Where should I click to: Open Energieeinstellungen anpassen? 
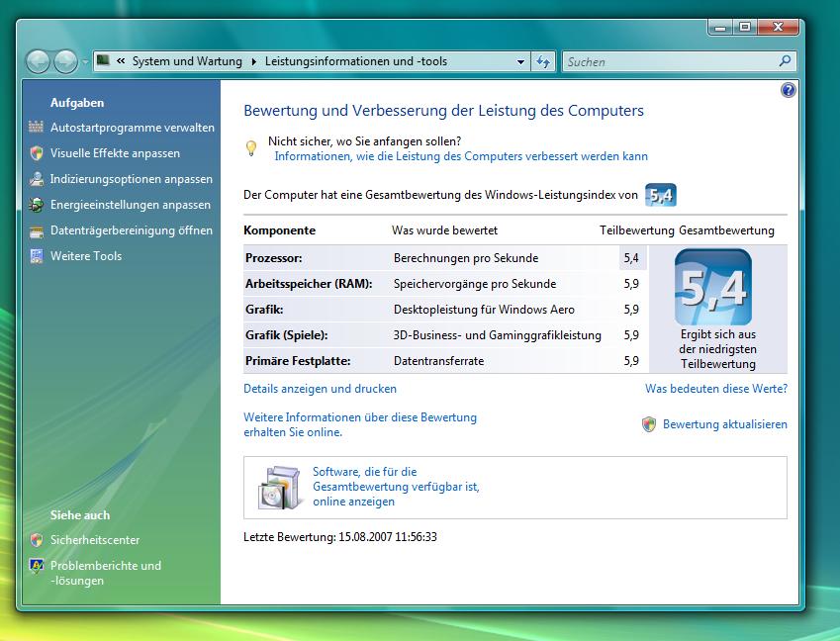tap(131, 205)
